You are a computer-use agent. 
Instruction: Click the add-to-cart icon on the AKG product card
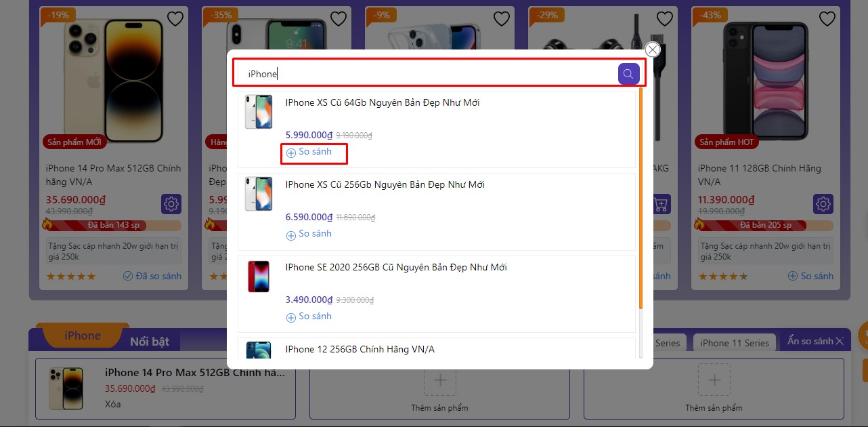(661, 203)
